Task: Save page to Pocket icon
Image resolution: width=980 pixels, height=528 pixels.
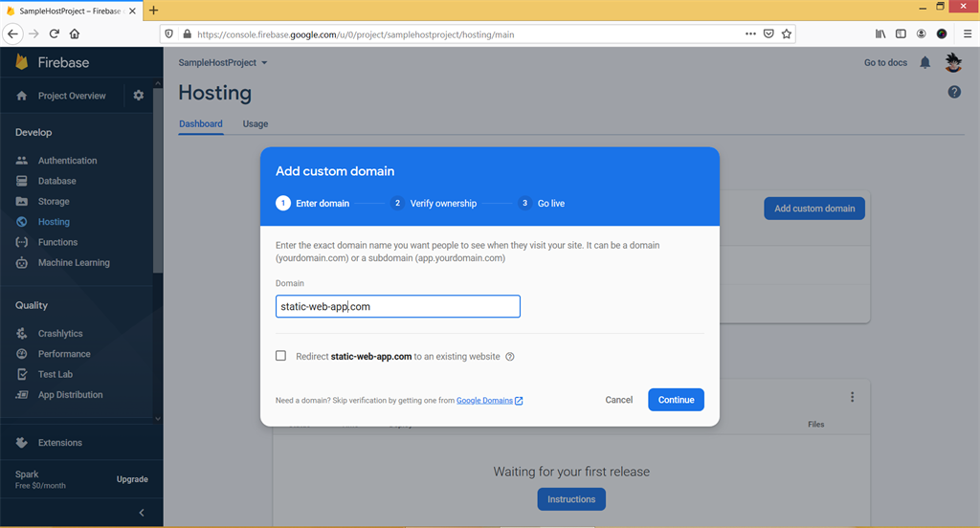Action: tap(768, 33)
